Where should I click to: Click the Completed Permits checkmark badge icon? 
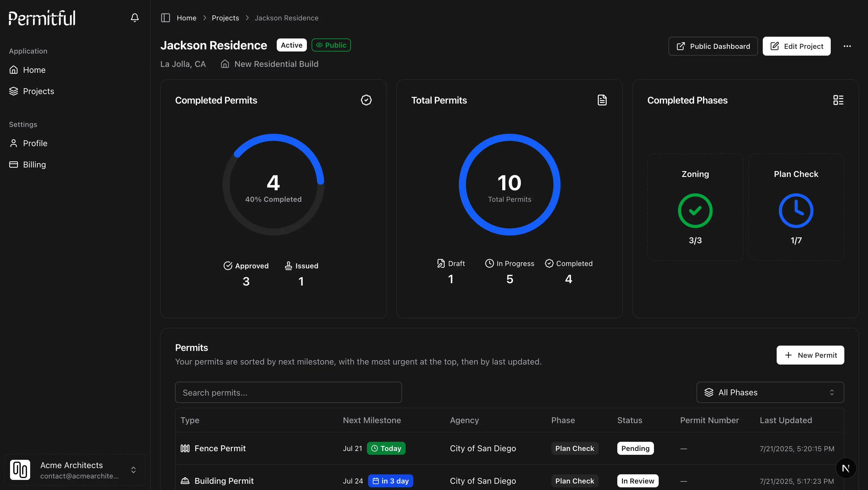click(x=366, y=100)
